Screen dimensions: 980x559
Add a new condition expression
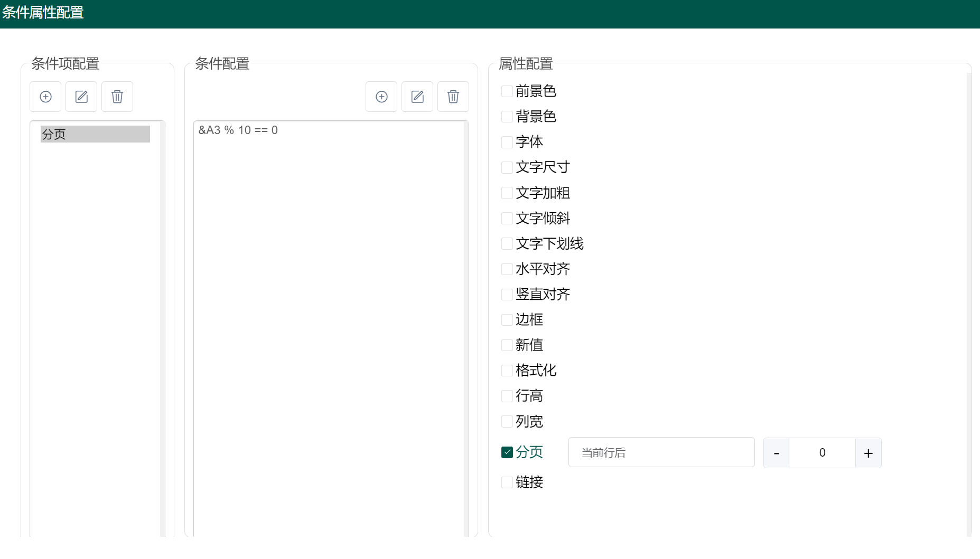(x=381, y=97)
